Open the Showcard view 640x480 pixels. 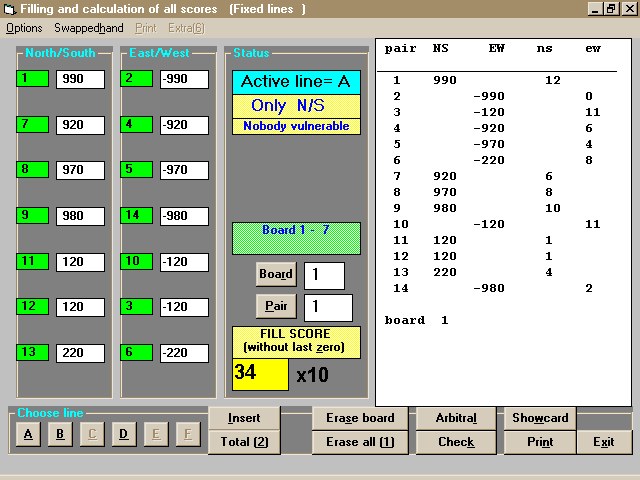tap(540, 418)
